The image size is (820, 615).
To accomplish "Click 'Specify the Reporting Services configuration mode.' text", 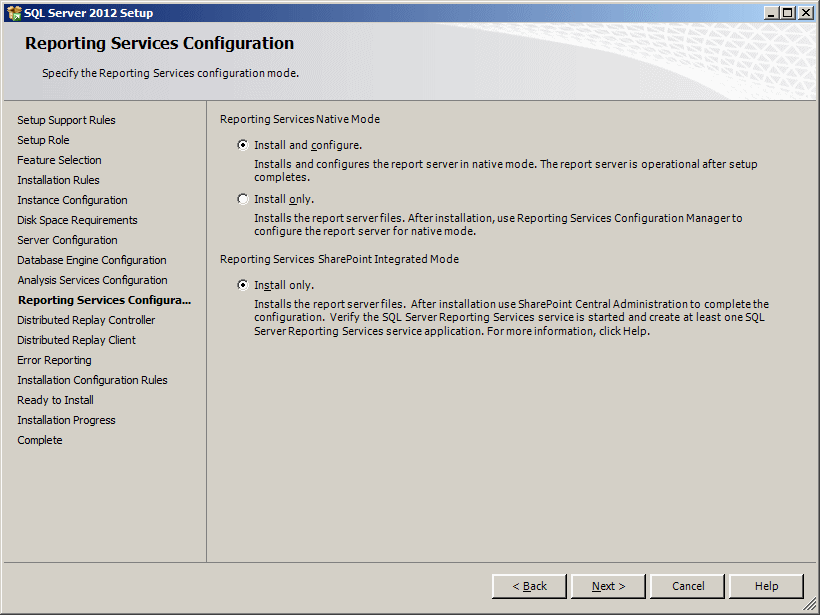I will tap(170, 73).
